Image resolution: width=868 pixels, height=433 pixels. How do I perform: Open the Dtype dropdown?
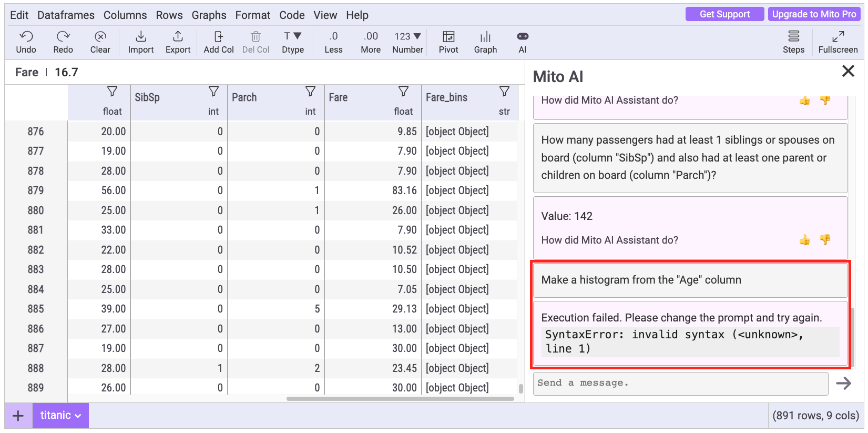293,37
